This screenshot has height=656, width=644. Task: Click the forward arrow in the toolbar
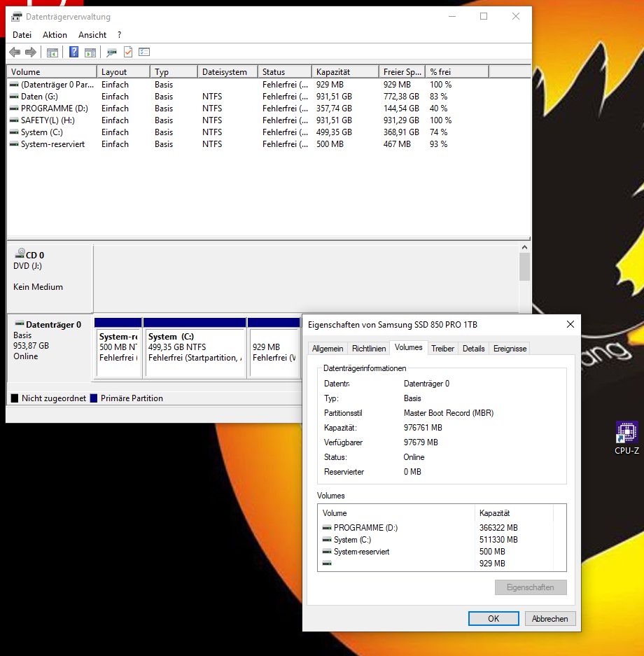pyautogui.click(x=31, y=53)
